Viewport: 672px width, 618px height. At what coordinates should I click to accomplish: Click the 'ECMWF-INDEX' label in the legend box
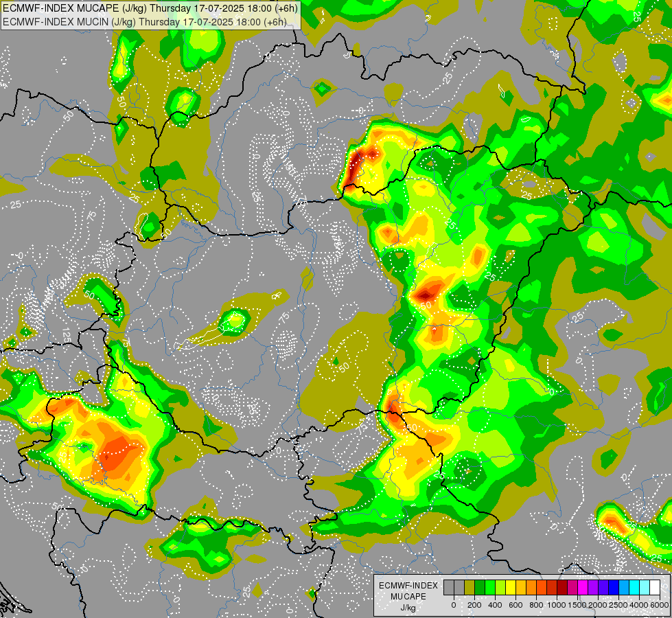408,586
